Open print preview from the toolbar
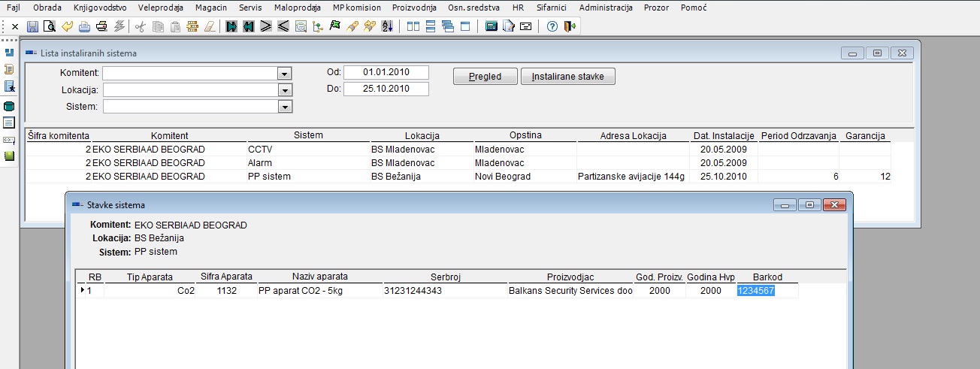The height and width of the screenshot is (369, 980). point(49,26)
